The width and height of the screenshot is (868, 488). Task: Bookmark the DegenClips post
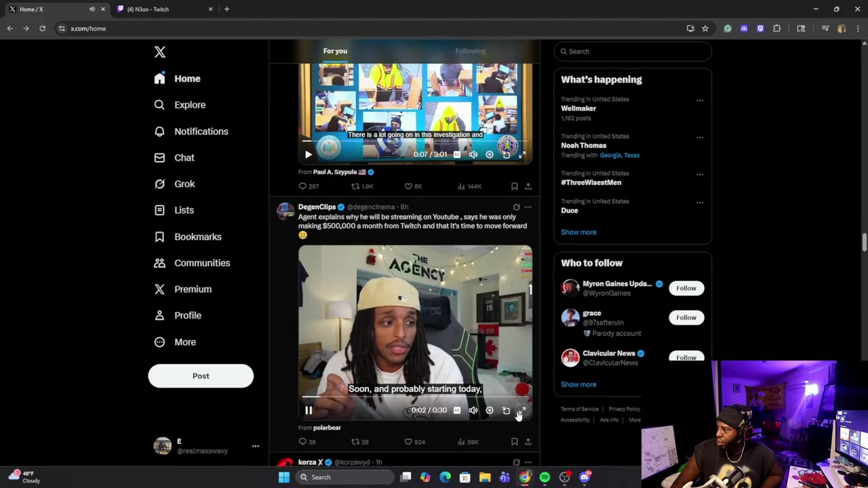[x=514, y=442]
